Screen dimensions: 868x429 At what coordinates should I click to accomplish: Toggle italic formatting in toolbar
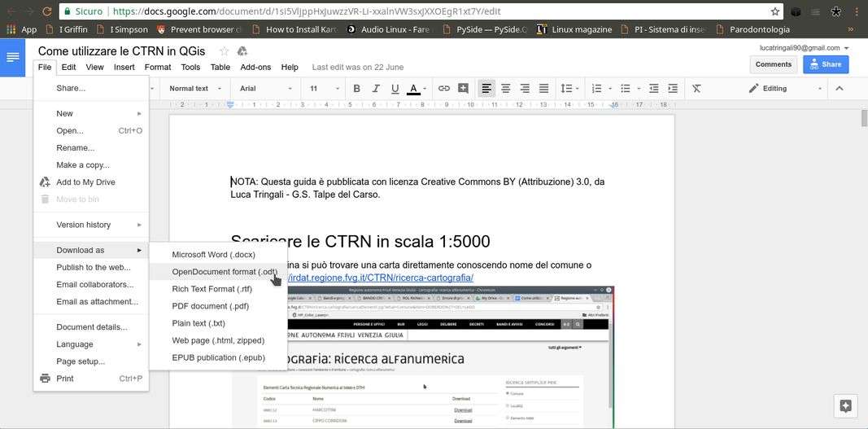376,88
